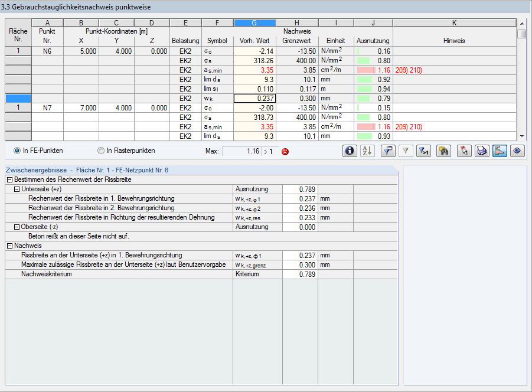Select the In FE-Punkten radio button
The height and width of the screenshot is (392, 532).
coord(17,151)
